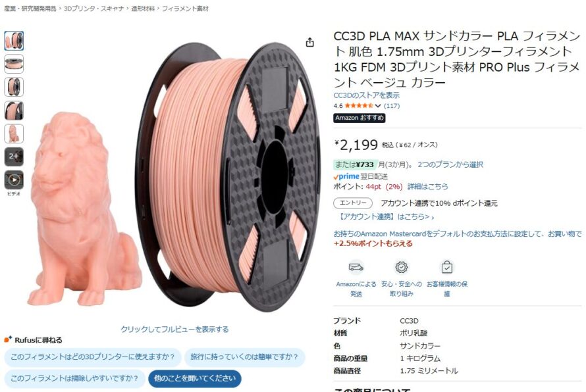
Task: Click the エントリー button
Action: [x=353, y=203]
